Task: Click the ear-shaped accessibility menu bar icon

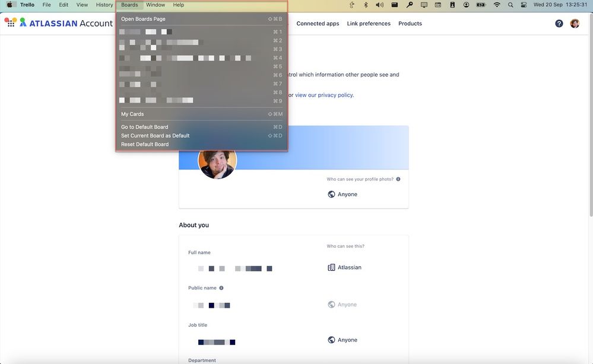Action: pyautogui.click(x=352, y=5)
